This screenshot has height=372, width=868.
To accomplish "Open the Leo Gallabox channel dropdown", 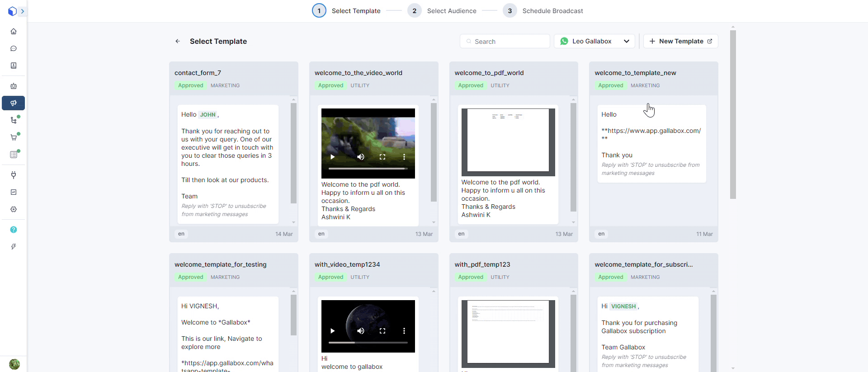I will pos(594,41).
